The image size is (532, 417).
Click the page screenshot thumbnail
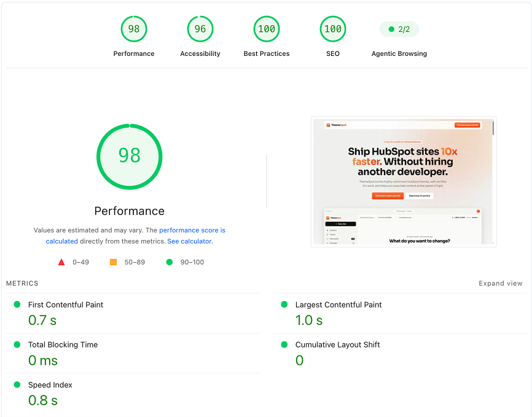tap(404, 182)
